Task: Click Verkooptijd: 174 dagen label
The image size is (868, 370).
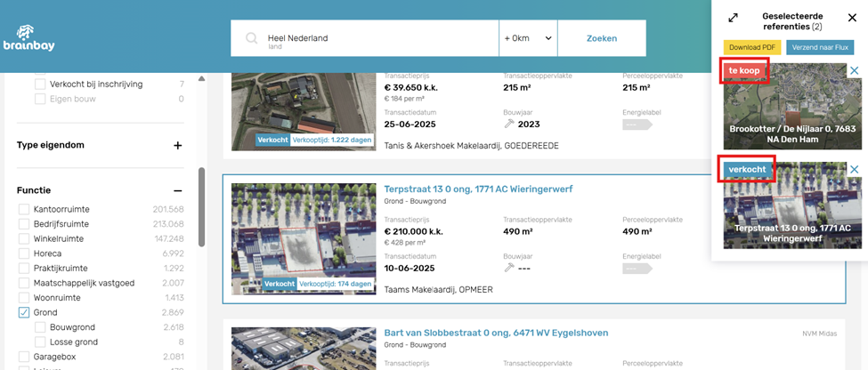Action: click(335, 285)
